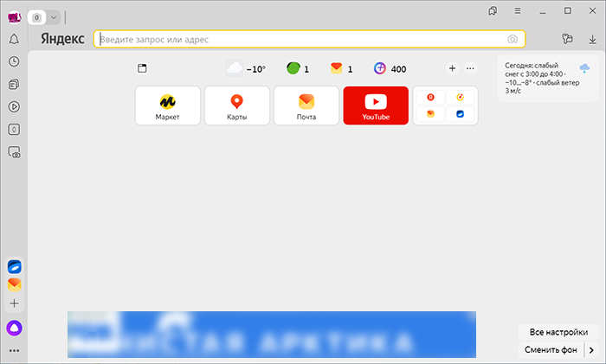This screenshot has height=364, width=606.
Task: Open the green circle widget with 1
Action: (298, 68)
